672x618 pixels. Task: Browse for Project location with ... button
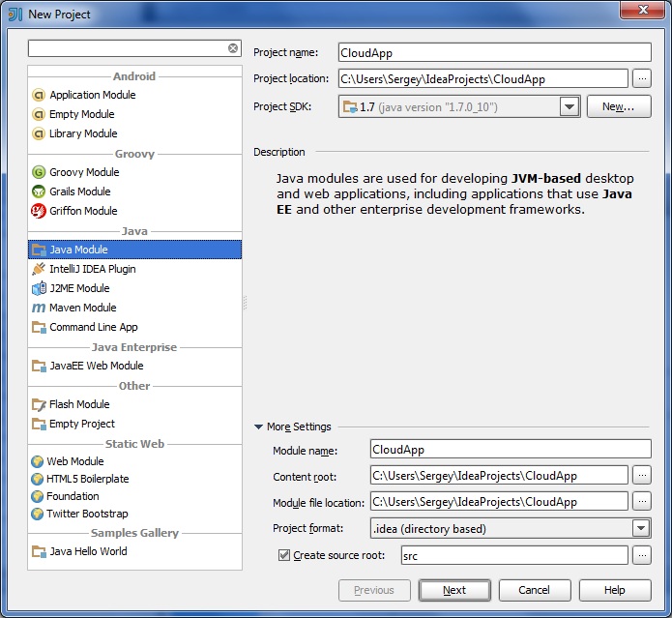pyautogui.click(x=642, y=79)
